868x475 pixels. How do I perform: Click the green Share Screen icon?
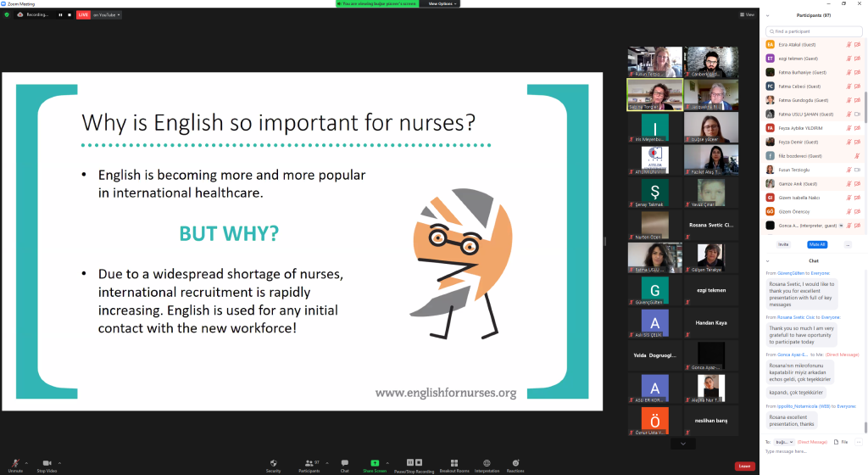[374, 463]
